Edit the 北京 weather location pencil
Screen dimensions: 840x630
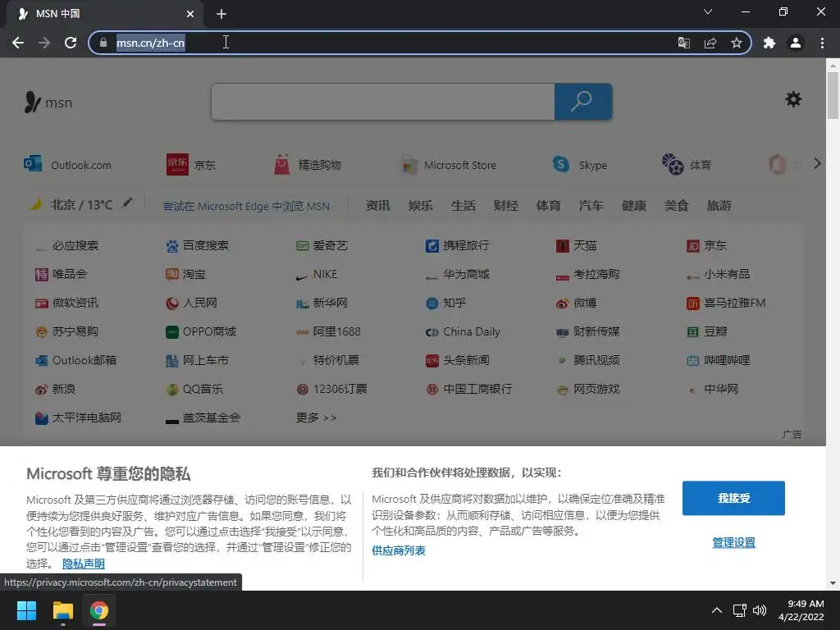pos(127,203)
